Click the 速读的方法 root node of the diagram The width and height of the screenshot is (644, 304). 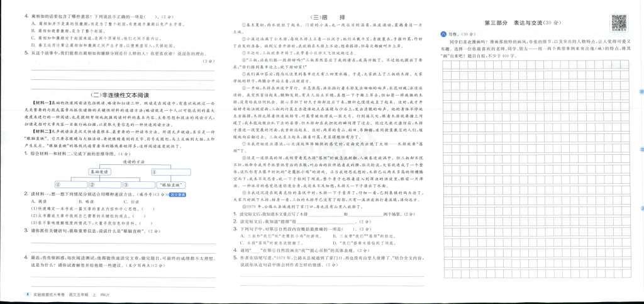[134, 160]
